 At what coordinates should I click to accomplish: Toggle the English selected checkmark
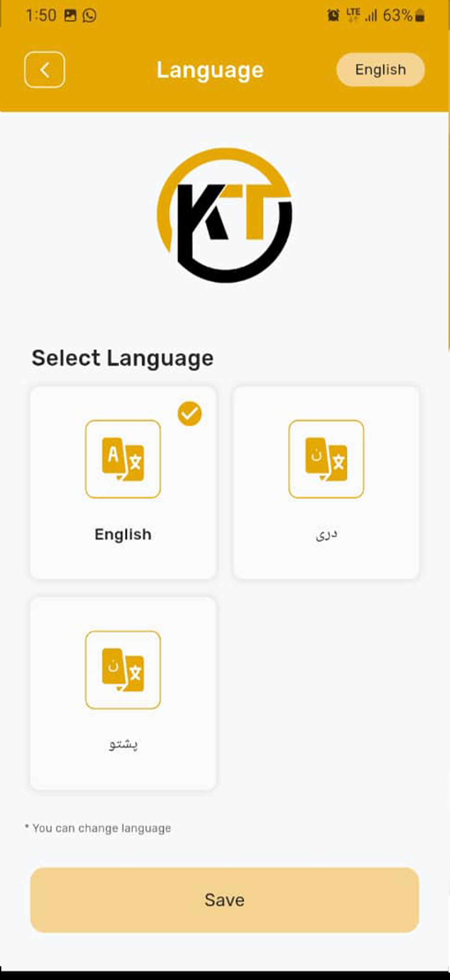[x=189, y=414]
